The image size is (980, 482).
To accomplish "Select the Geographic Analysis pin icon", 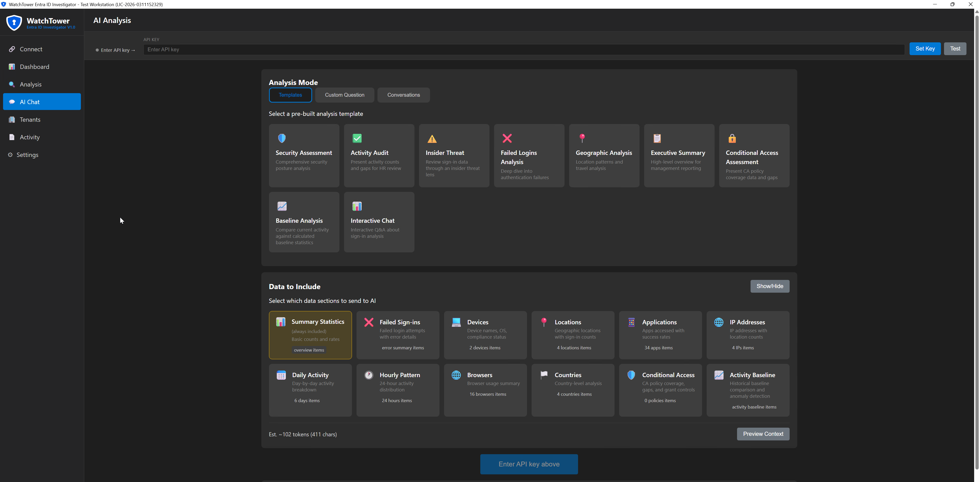I will tap(582, 138).
